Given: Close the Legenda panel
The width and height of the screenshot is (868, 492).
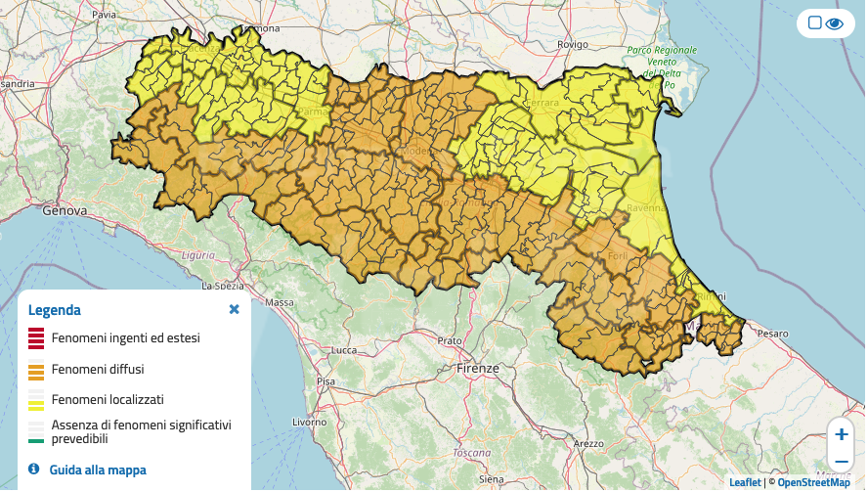Looking at the screenshot, I should (x=234, y=309).
